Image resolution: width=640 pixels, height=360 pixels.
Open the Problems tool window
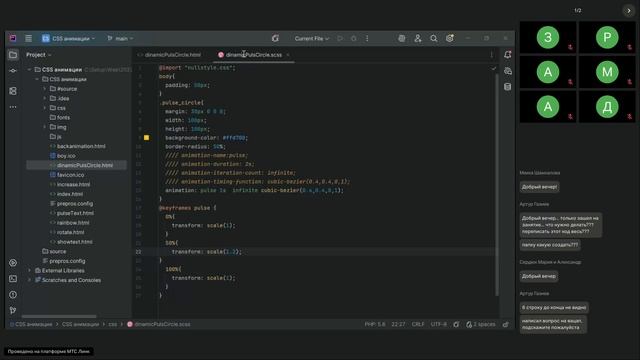coord(13,295)
